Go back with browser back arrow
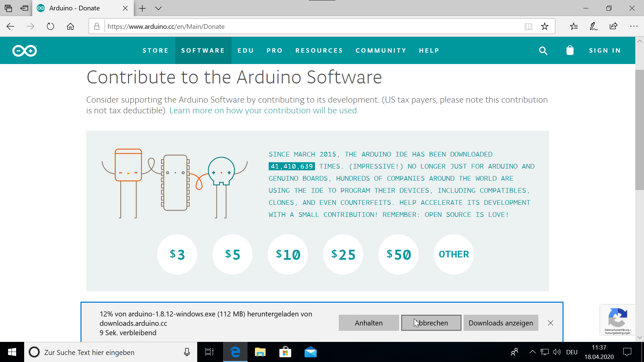The image size is (644, 362). (x=10, y=26)
